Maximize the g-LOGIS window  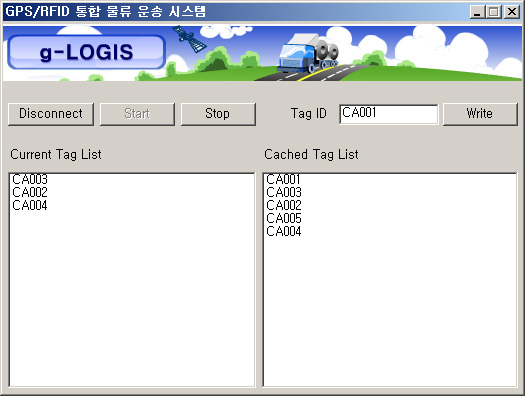pos(494,12)
